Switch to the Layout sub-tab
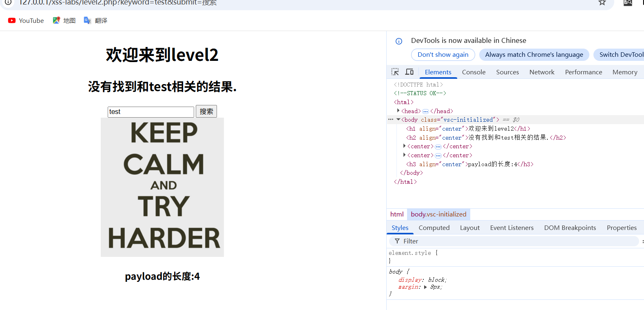This screenshot has width=644, height=310. tap(469, 228)
